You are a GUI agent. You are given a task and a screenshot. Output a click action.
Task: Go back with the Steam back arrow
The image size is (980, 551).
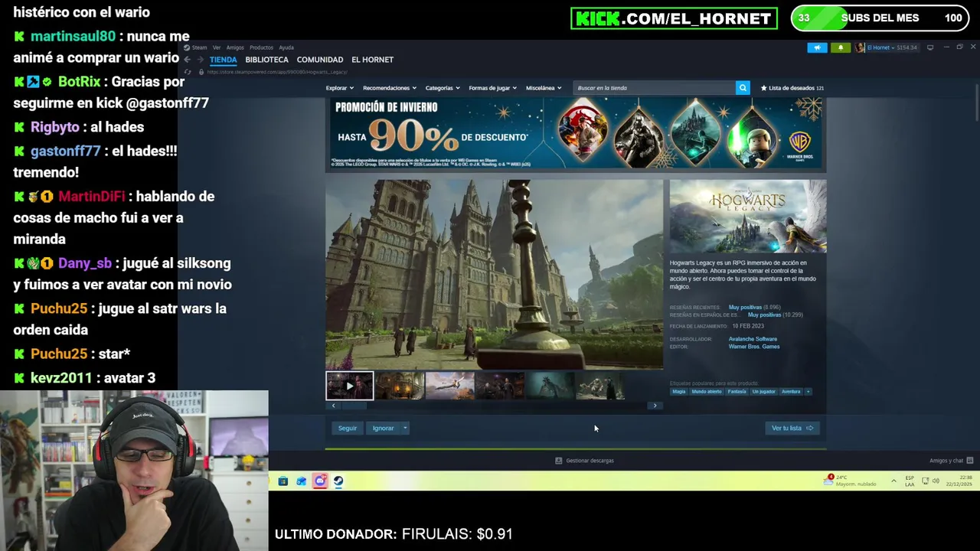(187, 60)
